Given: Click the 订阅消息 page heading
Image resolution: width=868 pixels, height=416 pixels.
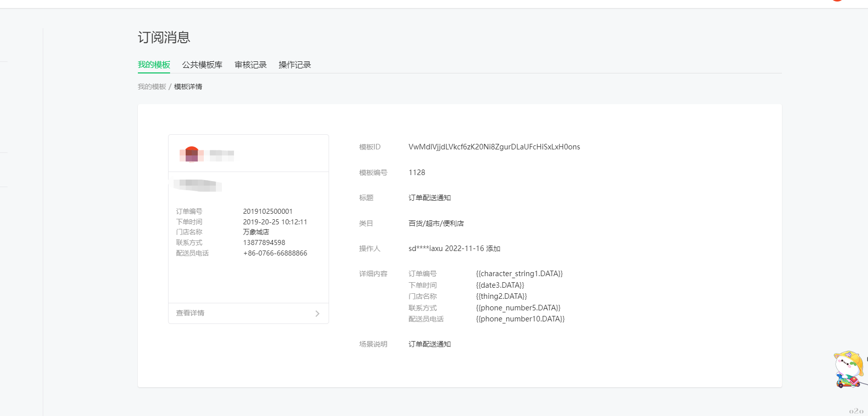Looking at the screenshot, I should tap(164, 37).
